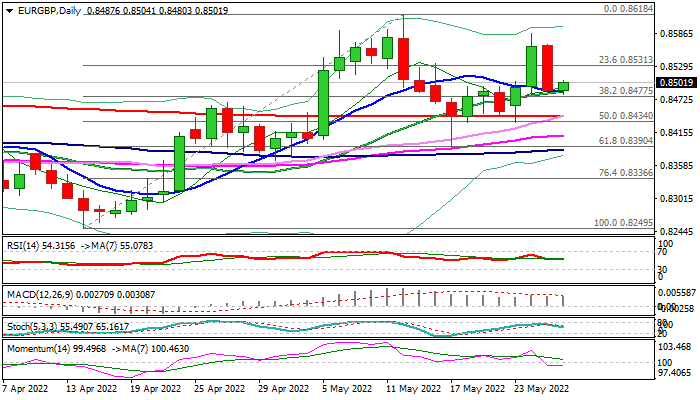Select the current price tag 0.85019

675,83
